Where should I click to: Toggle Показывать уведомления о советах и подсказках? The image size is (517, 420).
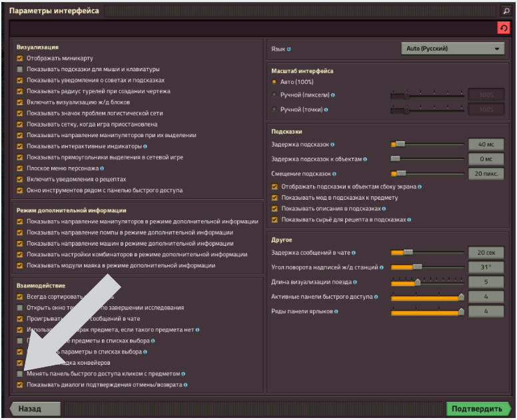[x=20, y=81]
